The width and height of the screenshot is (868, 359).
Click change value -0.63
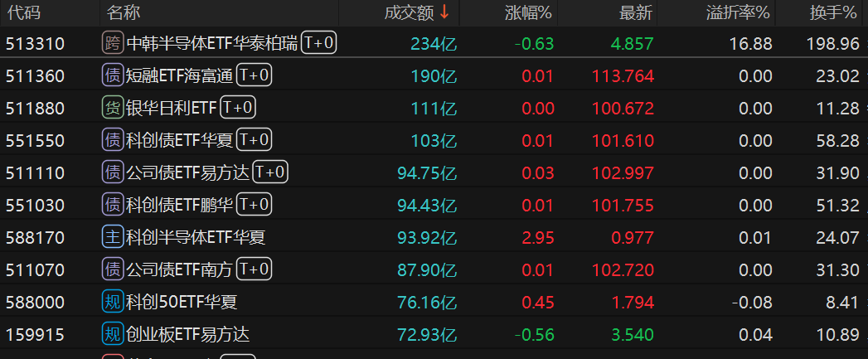click(x=534, y=44)
